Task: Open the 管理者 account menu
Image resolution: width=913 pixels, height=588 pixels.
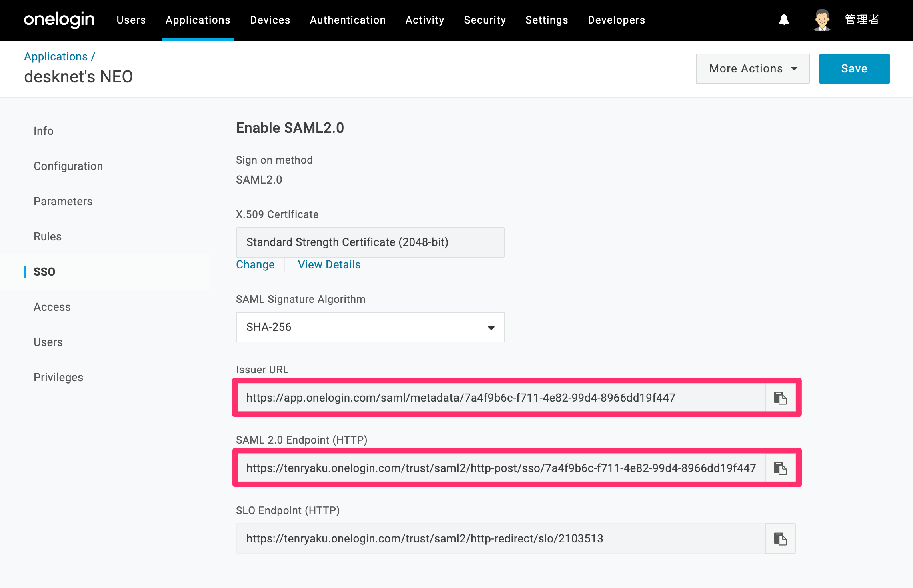Action: click(862, 20)
